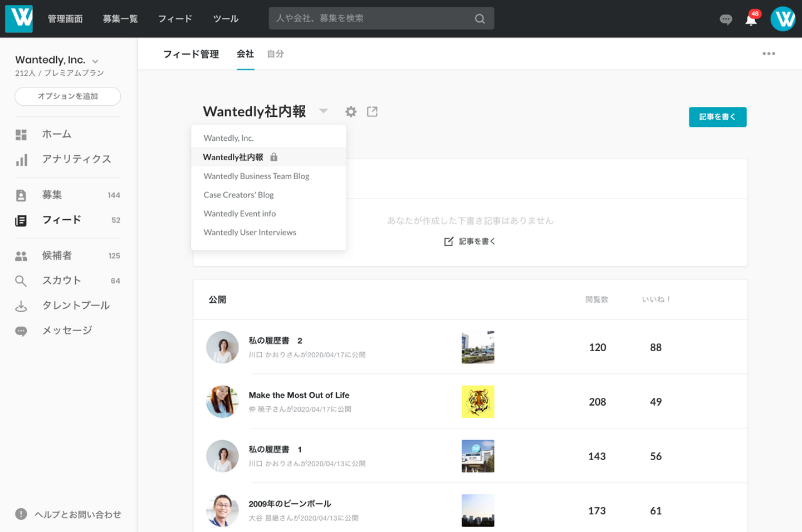802x532 pixels.
Task: Click cover thumbnail of 私の履歴書 1
Action: pyautogui.click(x=478, y=456)
